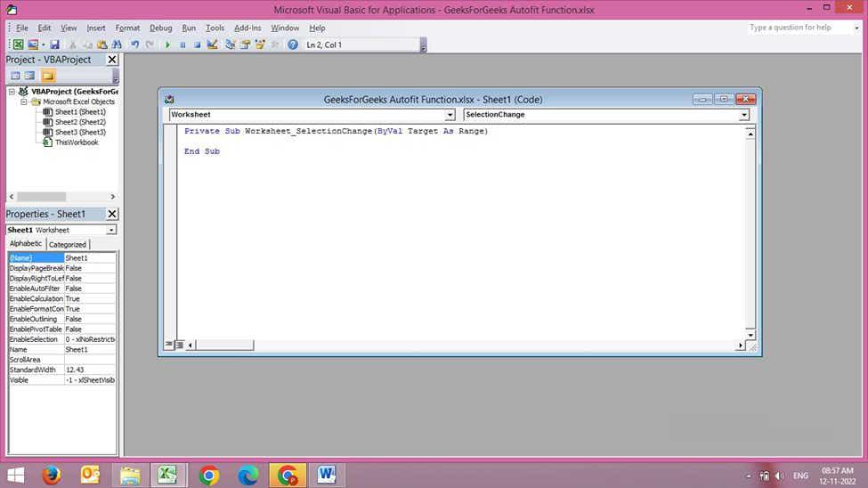Open the File menu
This screenshot has height=488, width=868.
[22, 28]
